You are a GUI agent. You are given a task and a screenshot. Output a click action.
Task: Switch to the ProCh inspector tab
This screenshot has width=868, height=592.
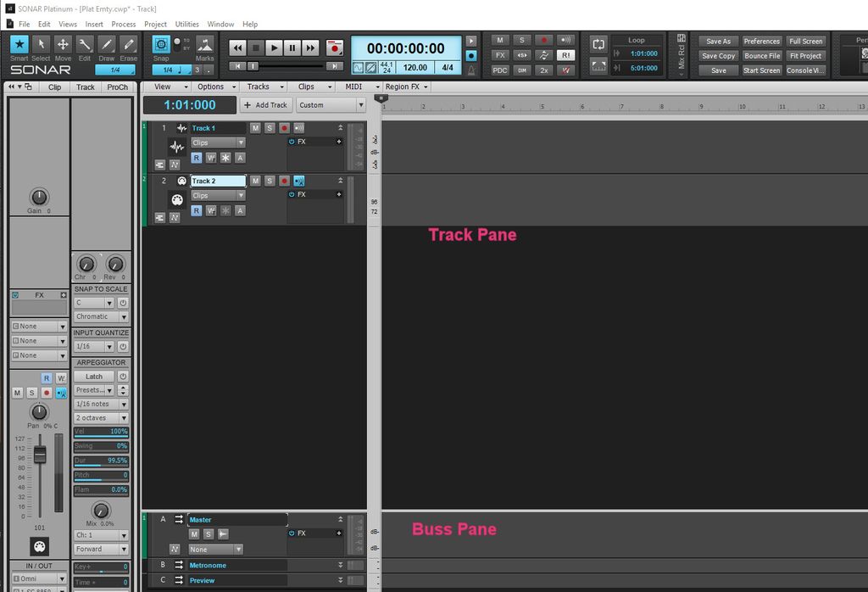[x=117, y=87]
